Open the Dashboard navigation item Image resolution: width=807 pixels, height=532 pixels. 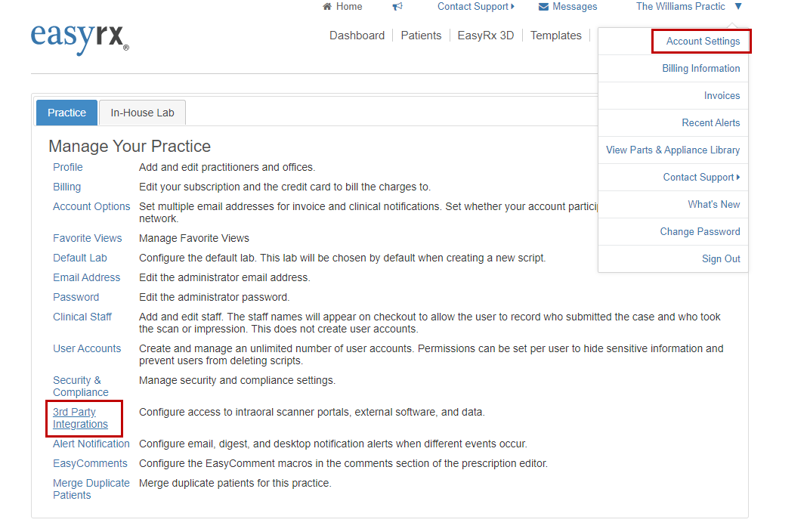(357, 36)
